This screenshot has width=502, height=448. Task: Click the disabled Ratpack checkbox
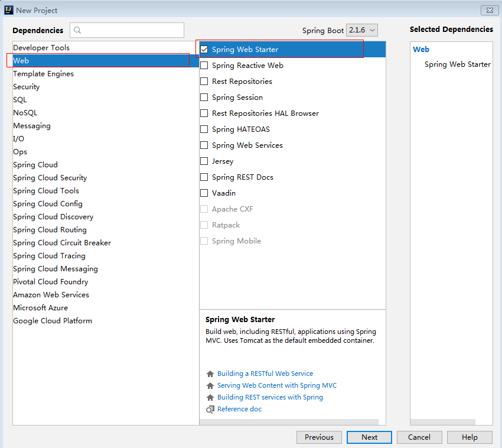pos(204,225)
